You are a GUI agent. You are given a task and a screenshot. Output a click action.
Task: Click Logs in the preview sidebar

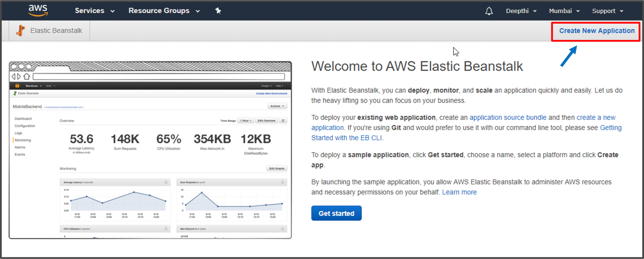(x=18, y=133)
